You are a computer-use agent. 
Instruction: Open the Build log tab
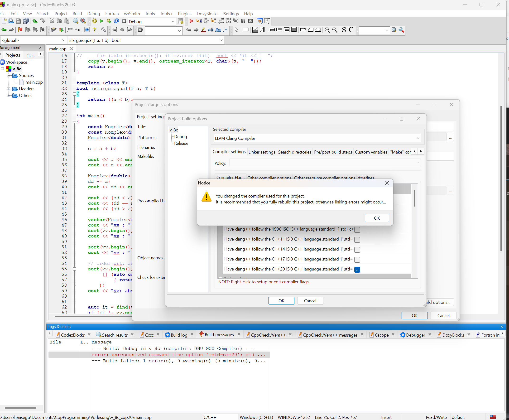[179, 335]
